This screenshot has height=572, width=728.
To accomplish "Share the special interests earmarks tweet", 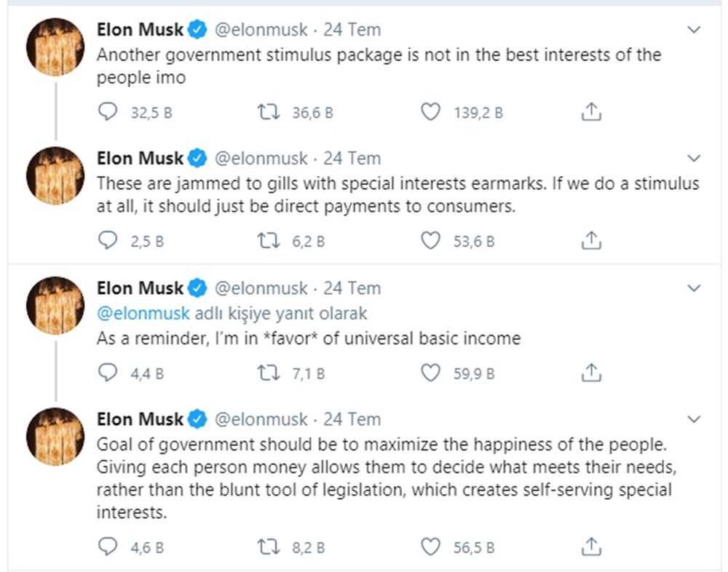I will click(592, 241).
